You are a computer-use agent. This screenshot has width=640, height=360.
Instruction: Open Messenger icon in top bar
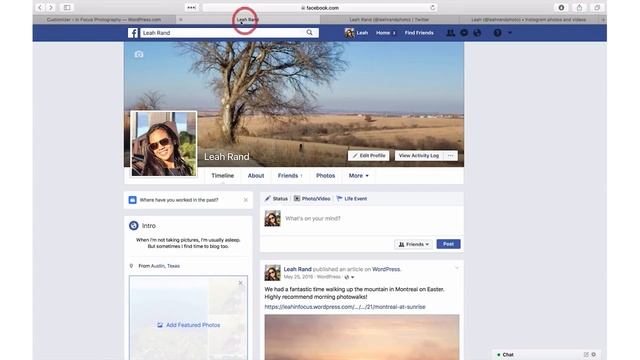(464, 33)
